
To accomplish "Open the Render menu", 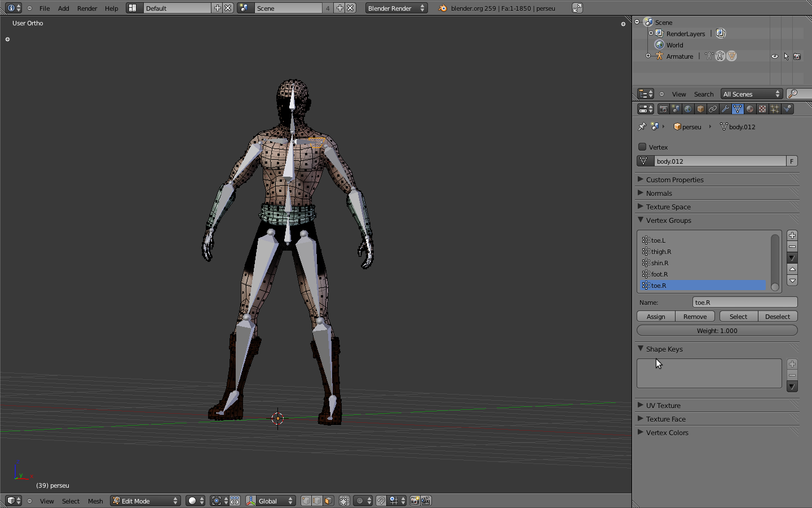I will tap(87, 8).
